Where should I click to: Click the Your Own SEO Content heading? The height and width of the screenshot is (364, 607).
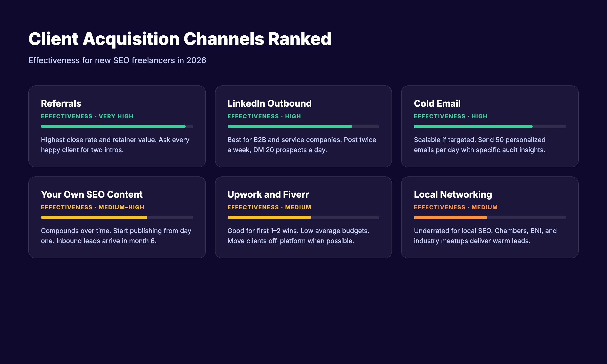(92, 194)
